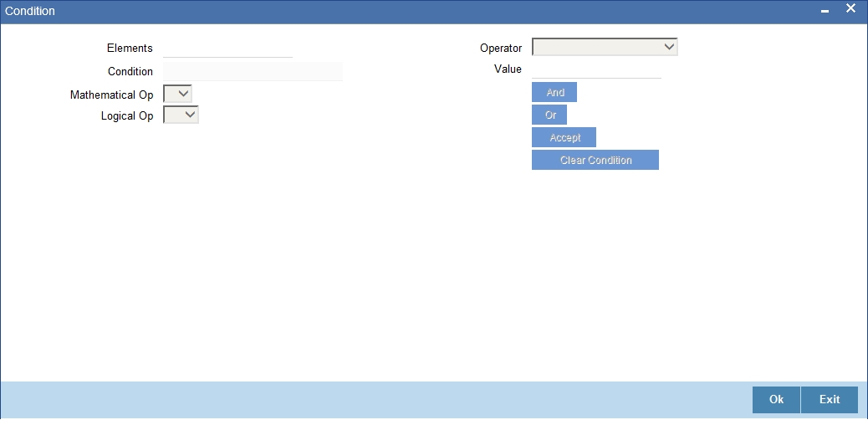Screen dimensions: 868x425
Task: Click the Clear Condition button
Action: point(595,160)
